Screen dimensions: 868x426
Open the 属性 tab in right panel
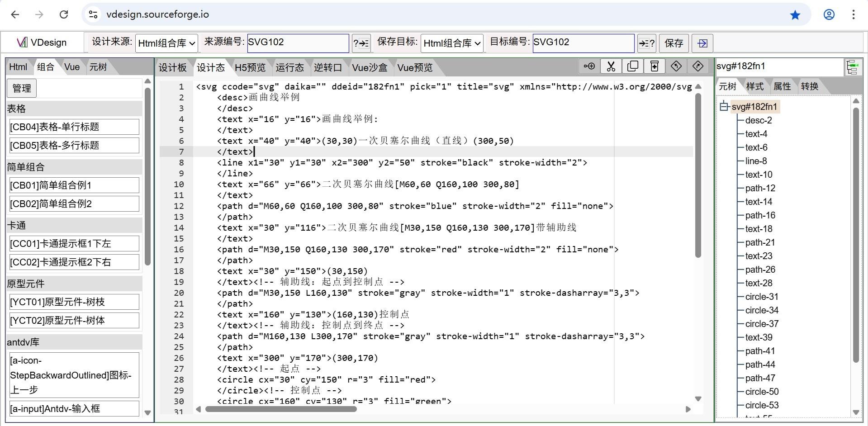point(782,86)
